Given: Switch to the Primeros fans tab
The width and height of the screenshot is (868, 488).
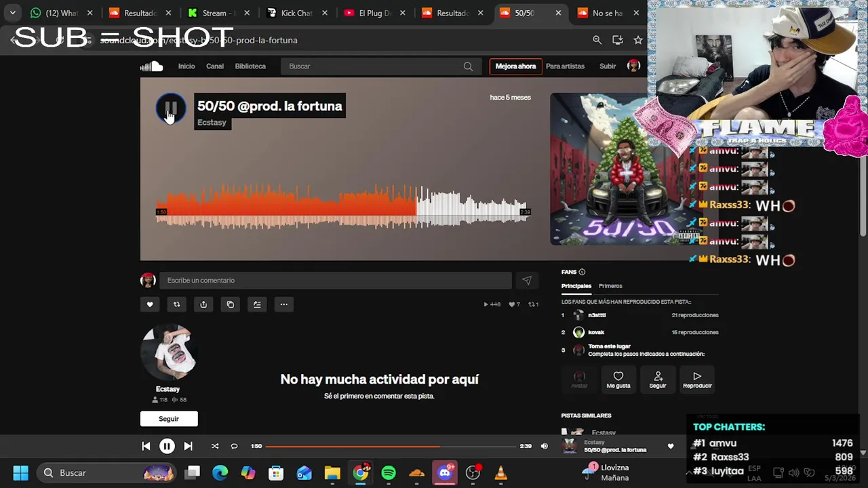Looking at the screenshot, I should pyautogui.click(x=610, y=286).
